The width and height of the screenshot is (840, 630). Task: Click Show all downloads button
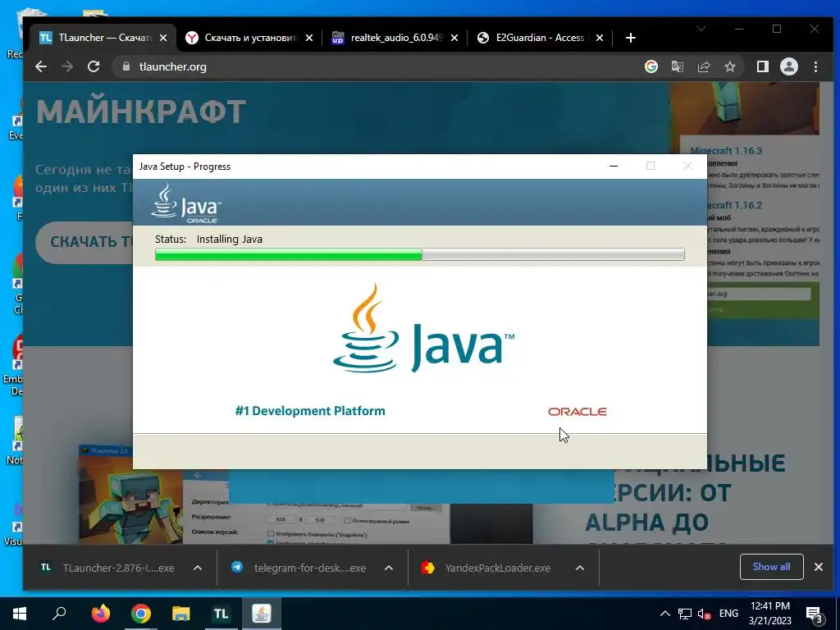tap(771, 567)
